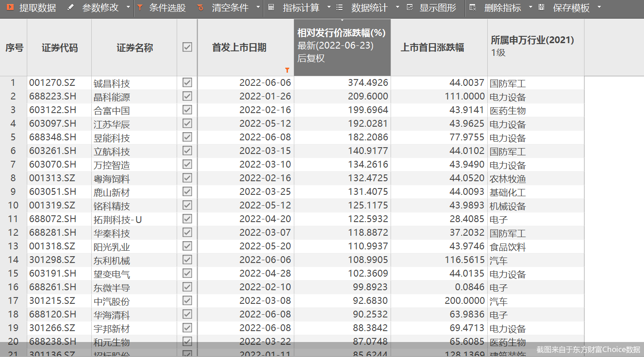The image size is (644, 357).
Task: Click the orange filter icon in 首发上市日期 header
Action: pos(287,70)
